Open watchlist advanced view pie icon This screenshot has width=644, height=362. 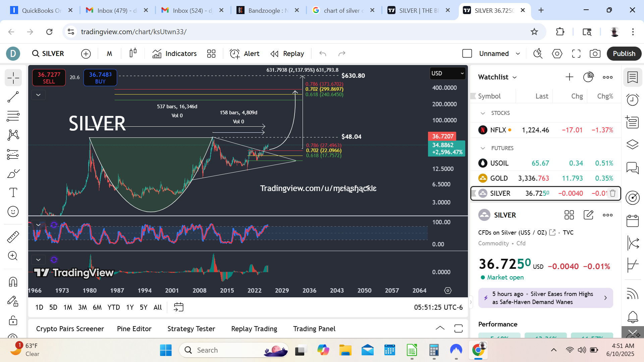[x=588, y=77]
